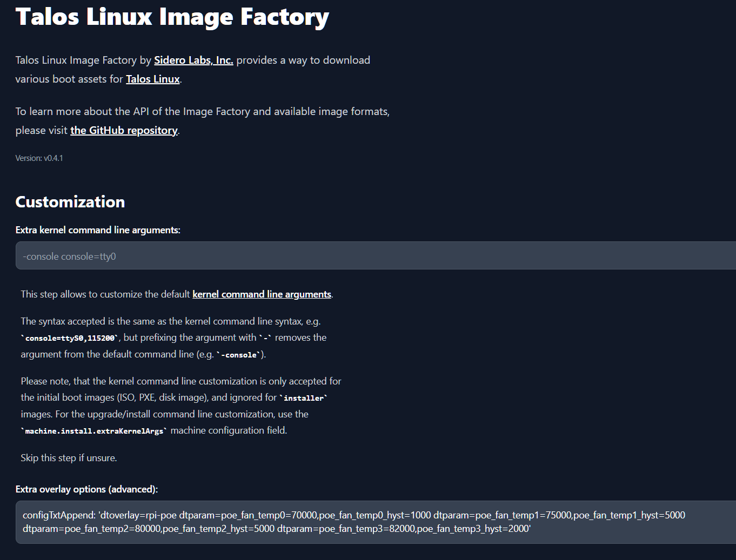The width and height of the screenshot is (736, 560).
Task: Click the Extra overlay options (advanced) label
Action: pos(86,489)
